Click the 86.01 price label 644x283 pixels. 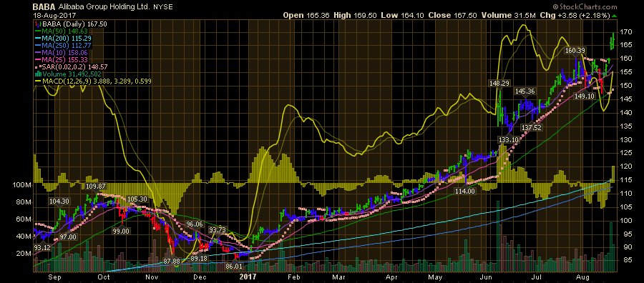pyautogui.click(x=234, y=267)
